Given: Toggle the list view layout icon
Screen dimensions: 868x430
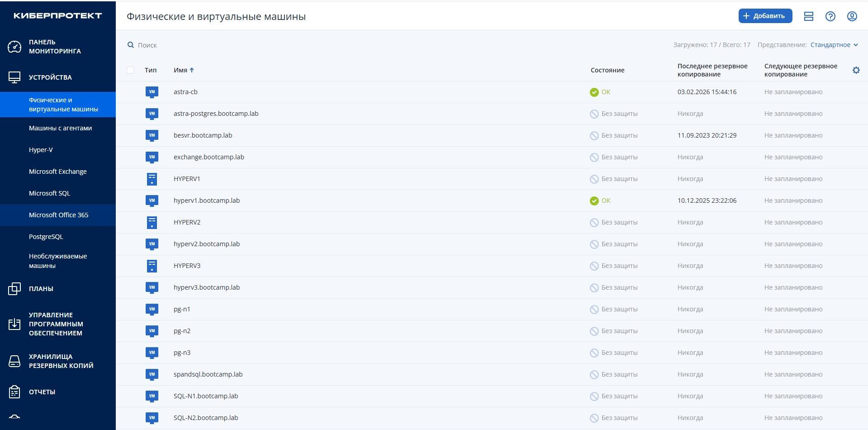Looking at the screenshot, I should 808,16.
